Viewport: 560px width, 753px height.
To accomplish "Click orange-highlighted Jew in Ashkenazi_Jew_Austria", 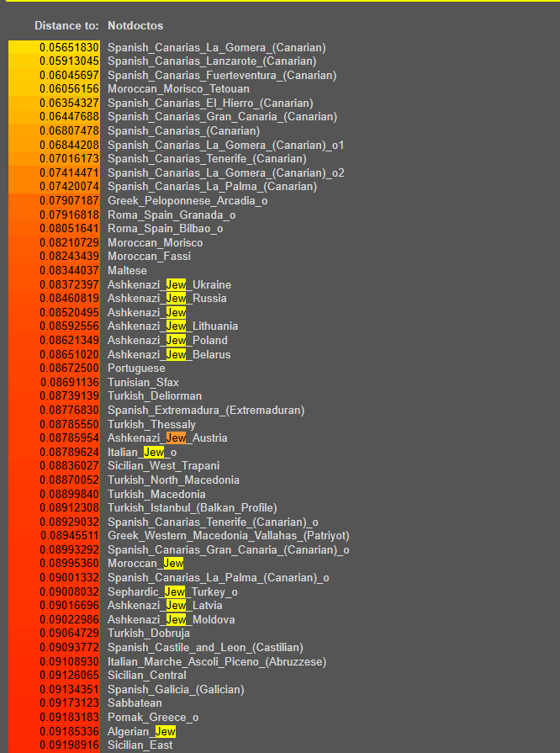I will [176, 438].
